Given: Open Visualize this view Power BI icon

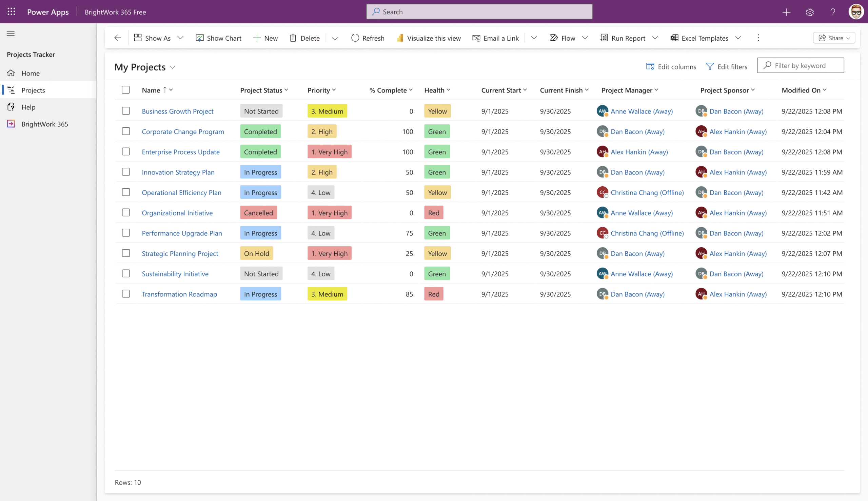Looking at the screenshot, I should [400, 38].
